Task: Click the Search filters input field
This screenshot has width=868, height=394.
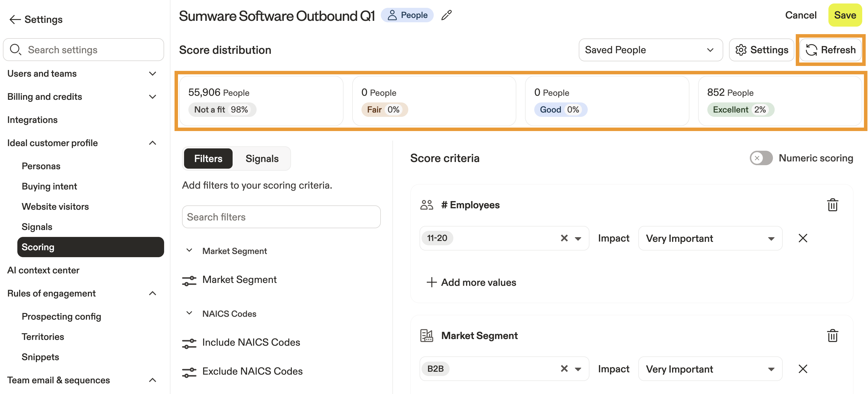Action: click(281, 217)
